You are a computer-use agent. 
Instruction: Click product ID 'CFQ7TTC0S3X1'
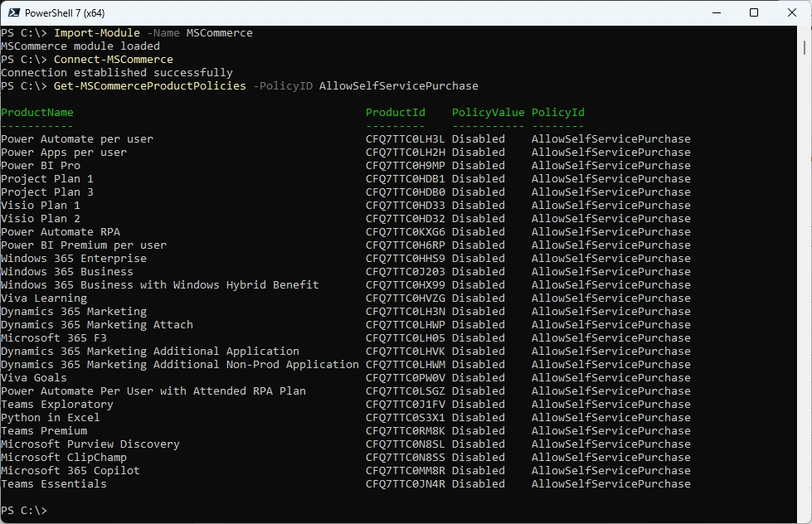(x=406, y=417)
